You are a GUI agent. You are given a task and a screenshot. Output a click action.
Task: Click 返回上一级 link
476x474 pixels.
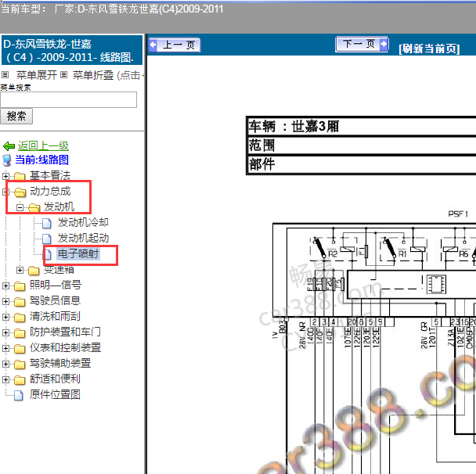click(x=43, y=145)
